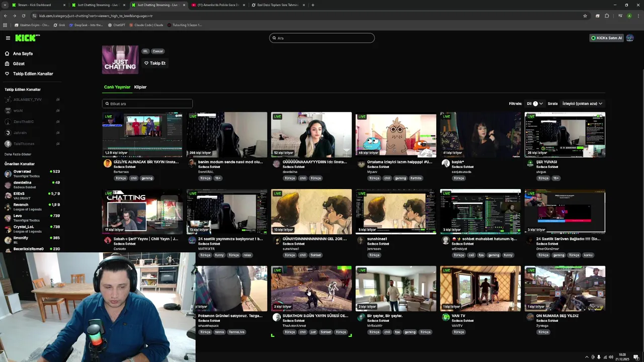Open ON NUMARA BEŞ YILDIZ stream title
This screenshot has height=362, width=644.
point(557,316)
